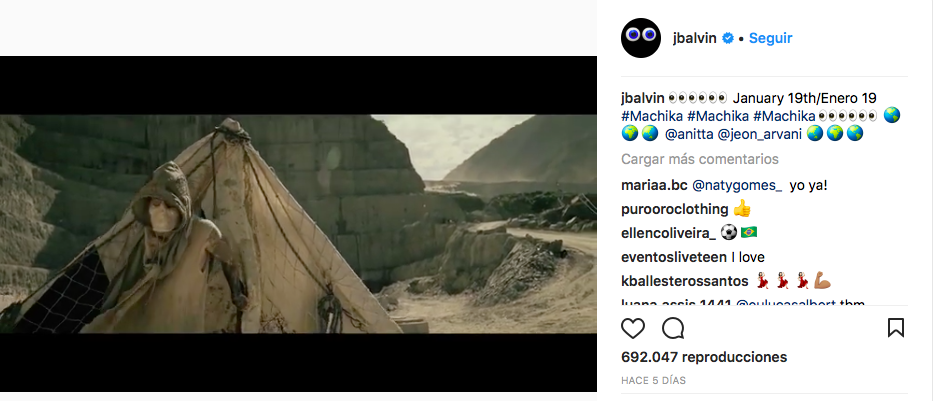Play the Machika video preview
The image size is (933, 401).
coord(298,224)
